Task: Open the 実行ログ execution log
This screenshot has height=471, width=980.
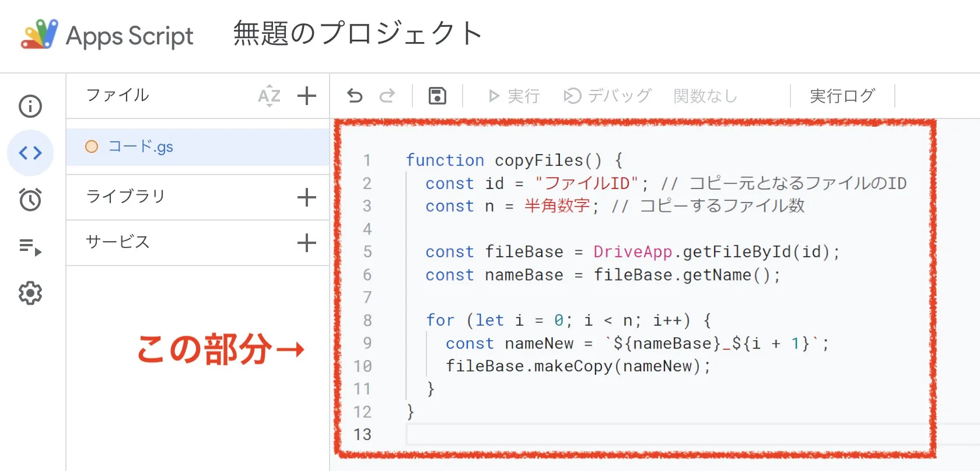Action: pyautogui.click(x=842, y=96)
